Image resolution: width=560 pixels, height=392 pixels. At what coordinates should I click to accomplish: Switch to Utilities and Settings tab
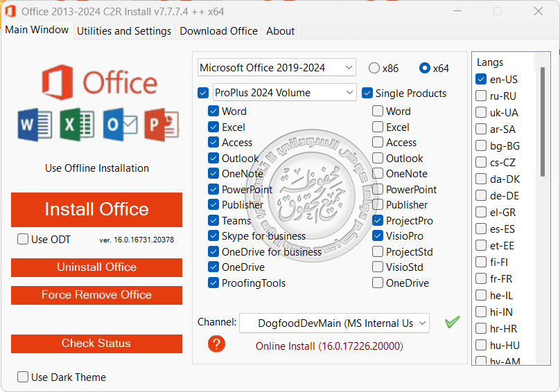124,31
